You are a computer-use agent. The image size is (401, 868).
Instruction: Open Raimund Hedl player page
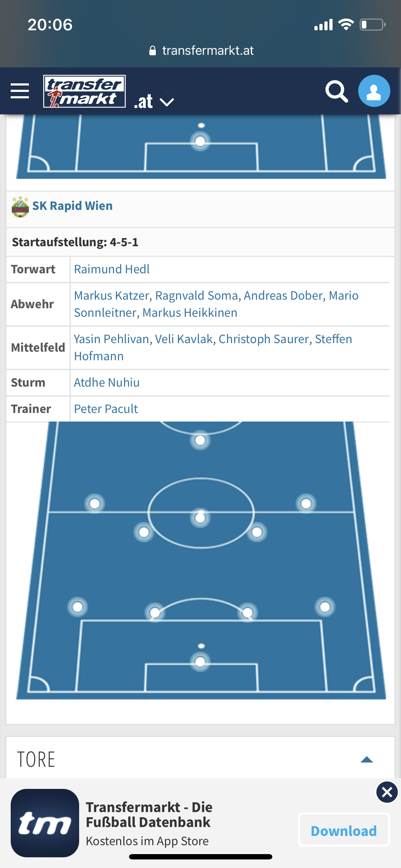pos(112,269)
